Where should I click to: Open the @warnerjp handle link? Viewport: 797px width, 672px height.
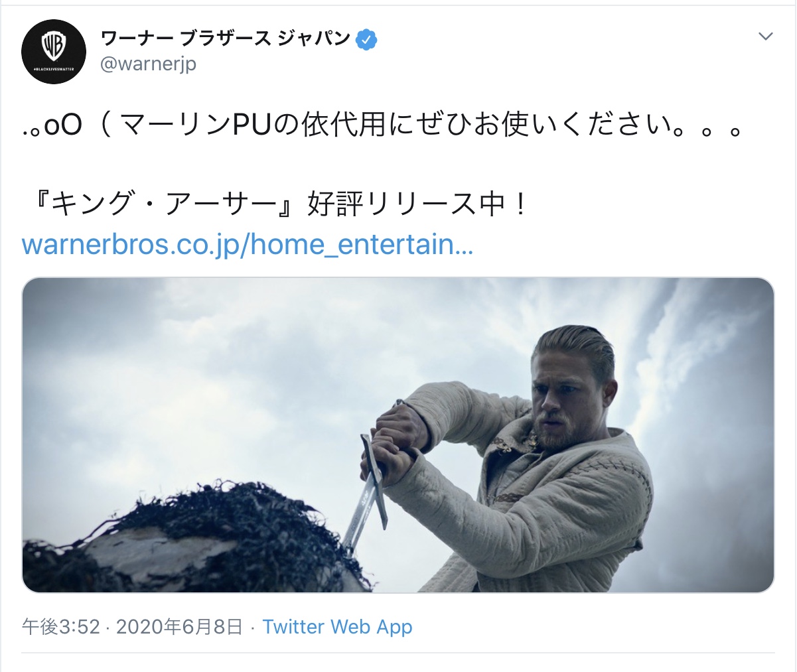tap(148, 64)
